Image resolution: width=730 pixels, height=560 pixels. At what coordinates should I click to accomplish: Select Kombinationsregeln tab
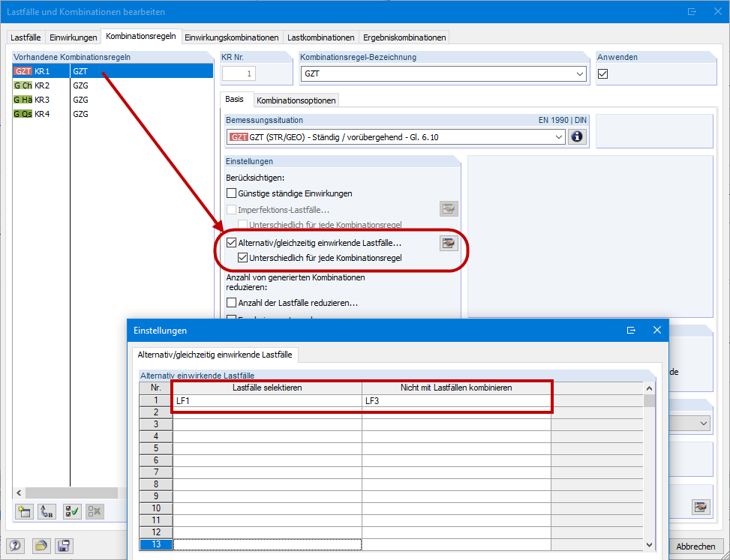tap(141, 36)
